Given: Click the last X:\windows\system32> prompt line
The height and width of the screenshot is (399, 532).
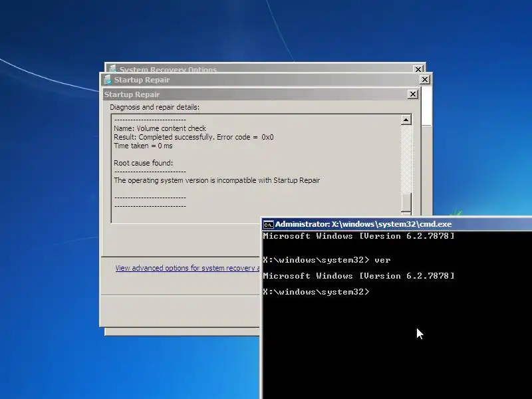Looking at the screenshot, I should pos(316,292).
